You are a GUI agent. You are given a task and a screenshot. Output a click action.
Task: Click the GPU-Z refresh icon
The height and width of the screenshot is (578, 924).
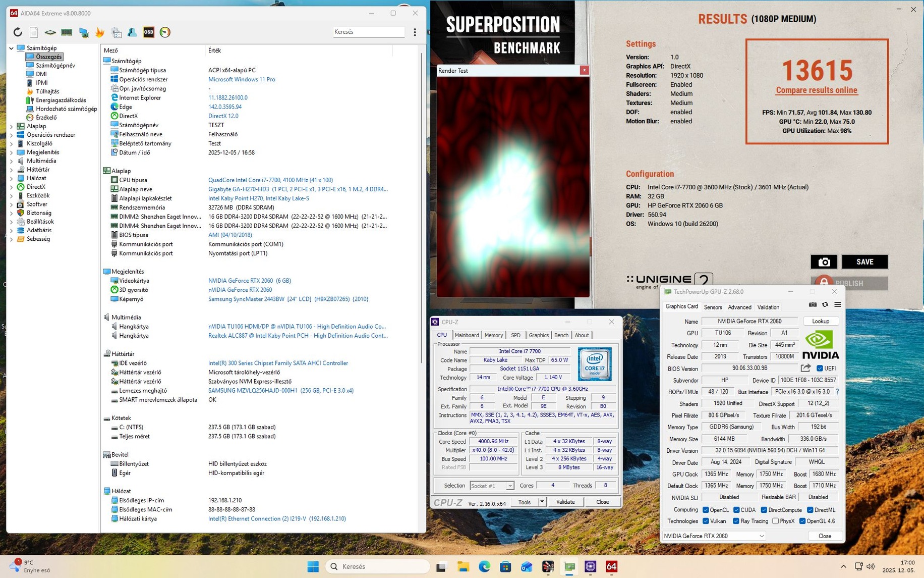825,304
